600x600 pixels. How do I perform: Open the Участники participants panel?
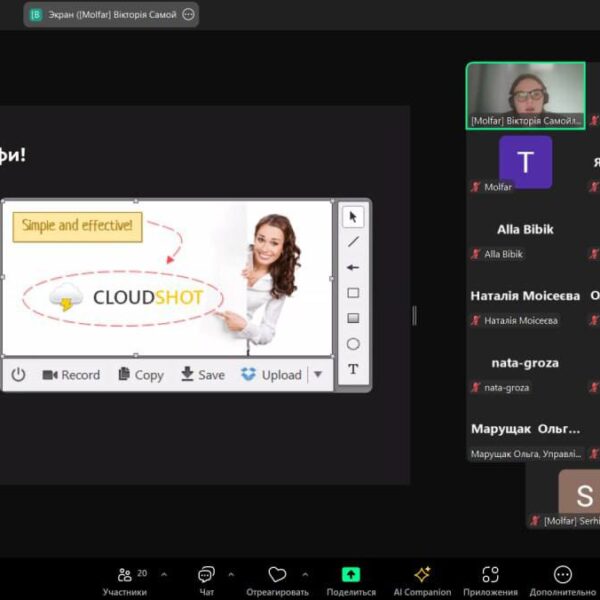click(x=125, y=581)
